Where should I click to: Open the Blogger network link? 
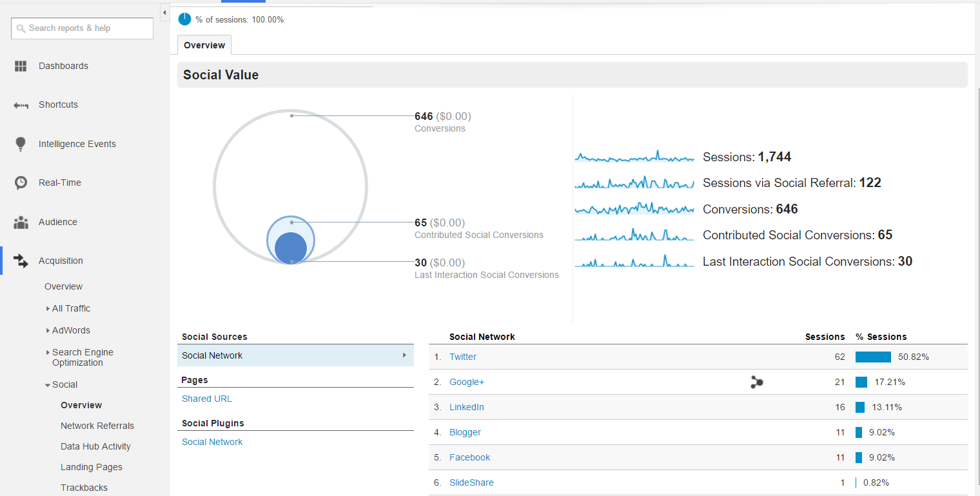[x=465, y=432]
